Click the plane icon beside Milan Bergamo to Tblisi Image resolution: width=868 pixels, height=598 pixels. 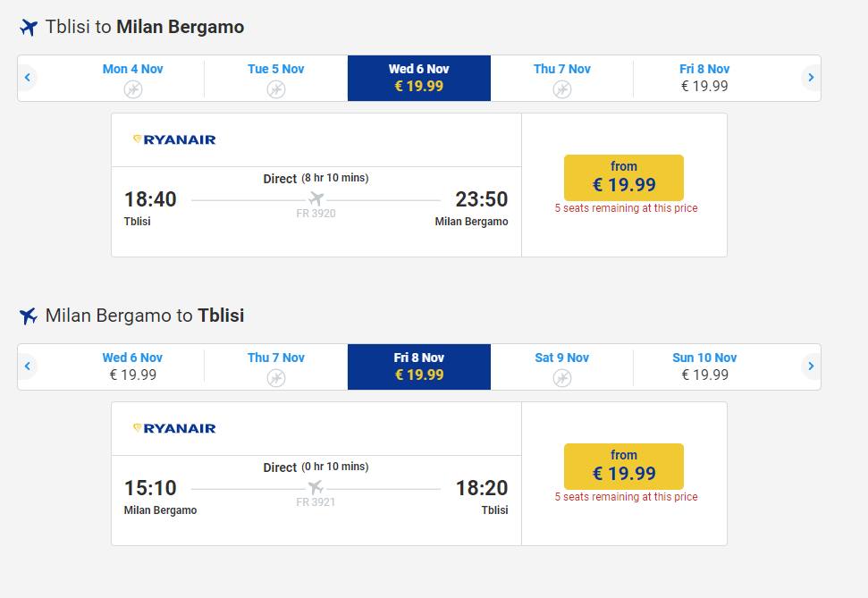[29, 316]
